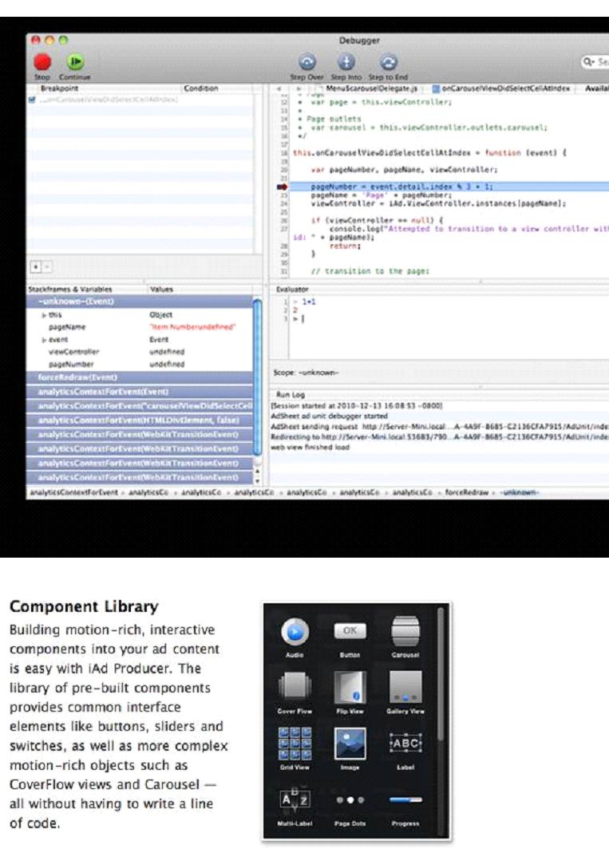Click the red Stop button

[42, 62]
